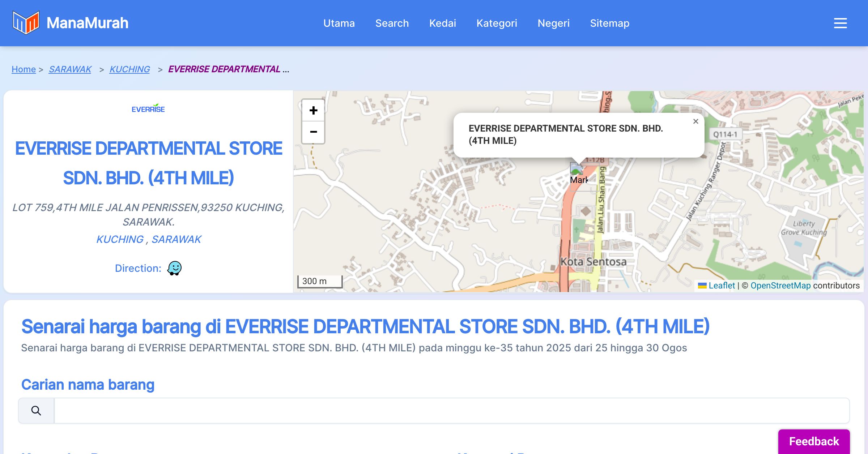The height and width of the screenshot is (454, 868).
Task: Click the SARAWAK breadcrumb link
Action: (x=70, y=69)
